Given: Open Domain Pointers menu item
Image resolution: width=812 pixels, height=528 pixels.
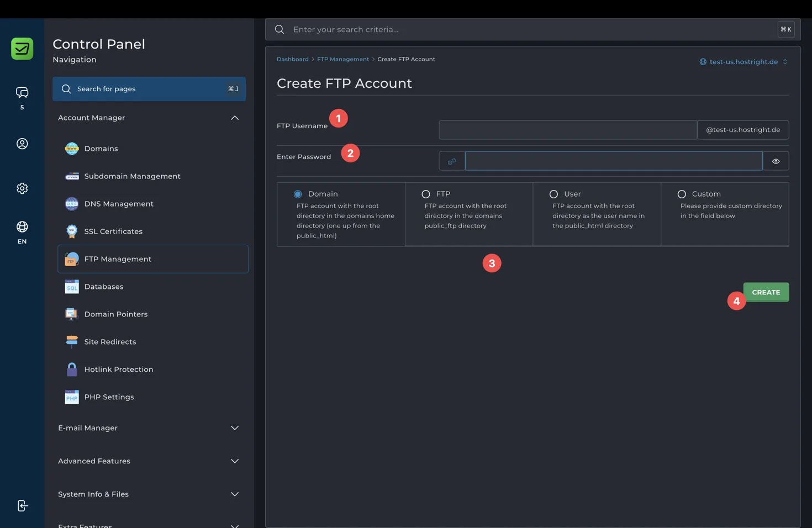Looking at the screenshot, I should 153,314.
